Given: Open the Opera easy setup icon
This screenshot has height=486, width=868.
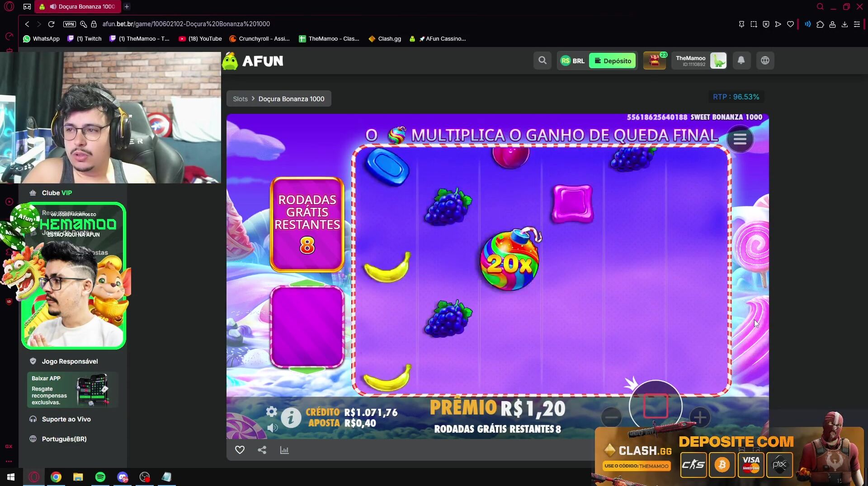Looking at the screenshot, I should (857, 24).
